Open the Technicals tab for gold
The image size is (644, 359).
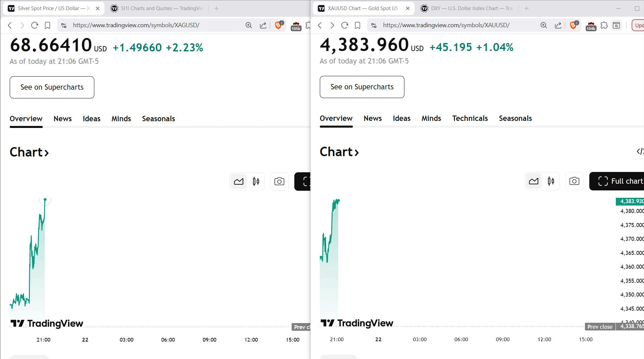[469, 119]
